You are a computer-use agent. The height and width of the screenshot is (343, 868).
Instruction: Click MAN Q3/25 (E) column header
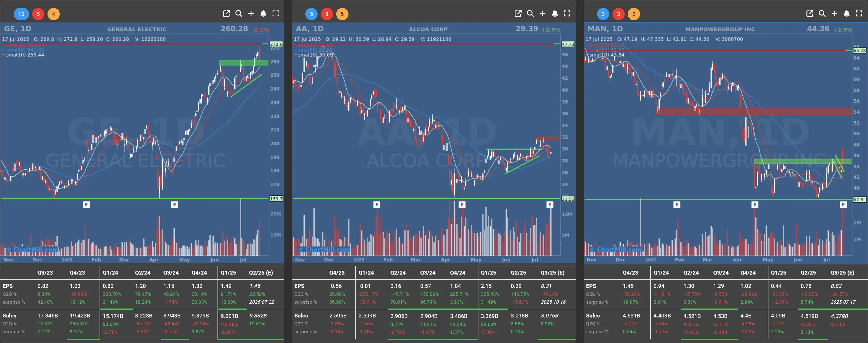[842, 273]
